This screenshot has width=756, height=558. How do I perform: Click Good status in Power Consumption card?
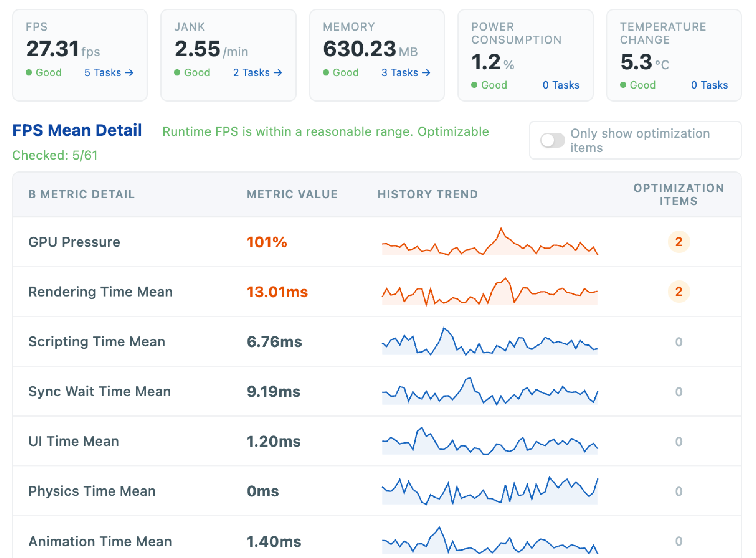click(489, 85)
